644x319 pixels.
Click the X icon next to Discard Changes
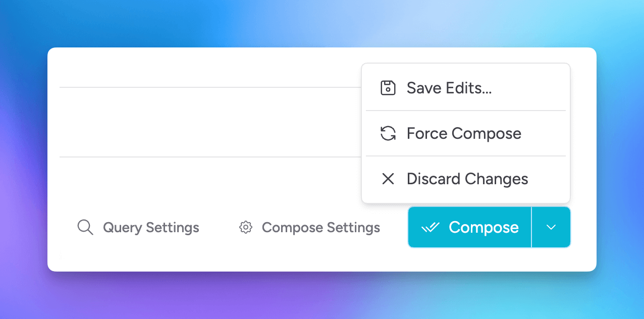click(x=388, y=179)
